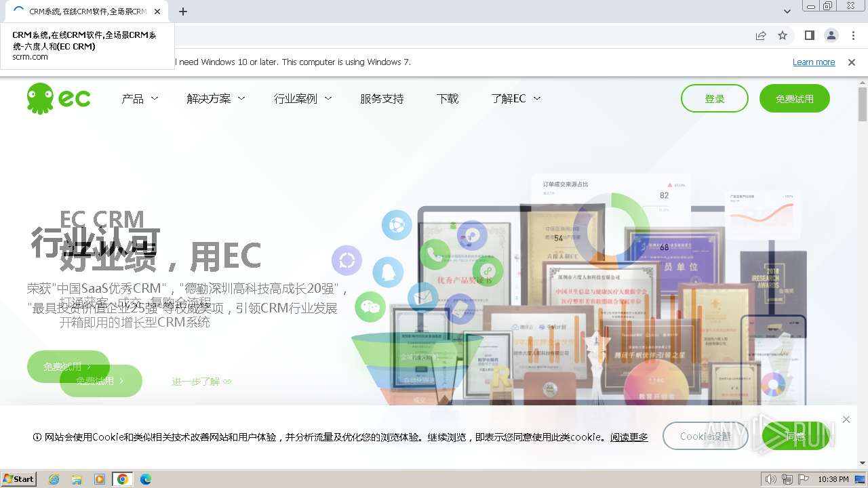Open the 阅读更多 cookie policy link
868x488 pixels.
tap(629, 437)
